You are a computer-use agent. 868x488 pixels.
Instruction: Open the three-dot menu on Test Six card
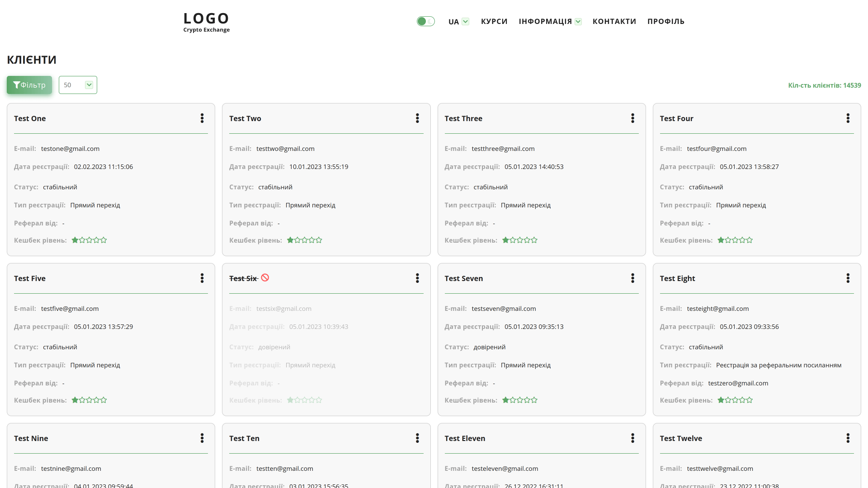(417, 278)
